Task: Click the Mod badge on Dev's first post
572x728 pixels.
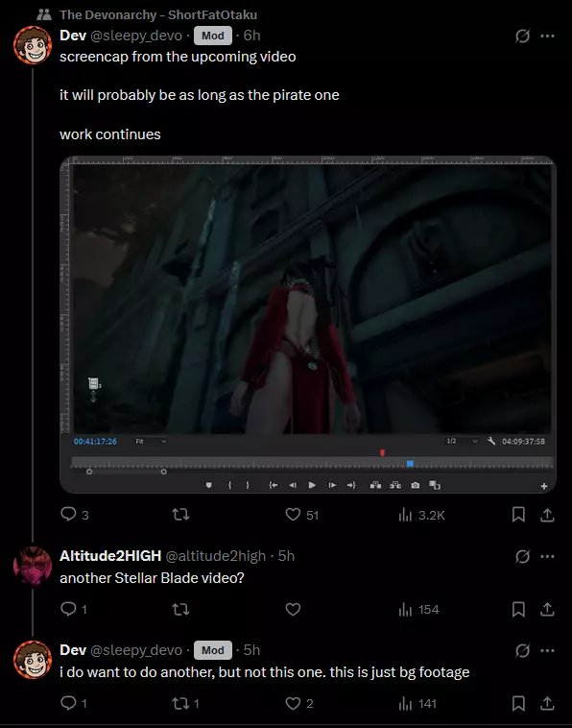Action: (212, 36)
